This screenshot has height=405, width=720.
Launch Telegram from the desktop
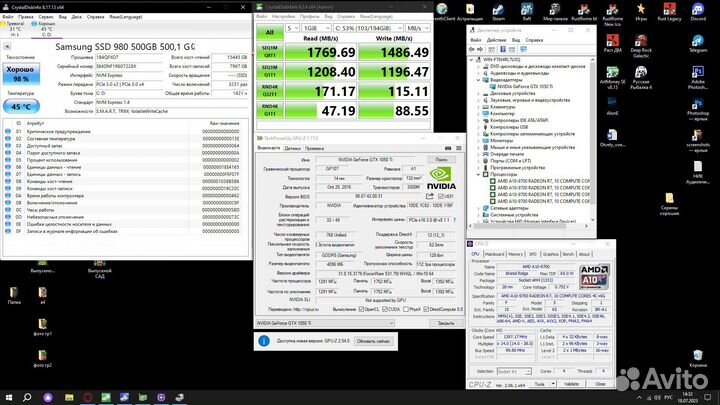pyautogui.click(x=698, y=44)
